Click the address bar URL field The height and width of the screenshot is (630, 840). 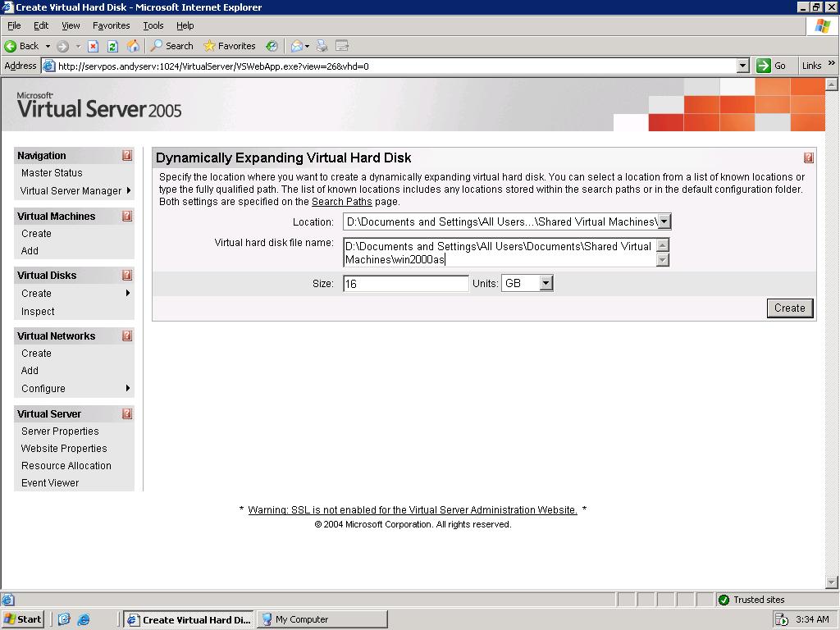tap(396, 66)
